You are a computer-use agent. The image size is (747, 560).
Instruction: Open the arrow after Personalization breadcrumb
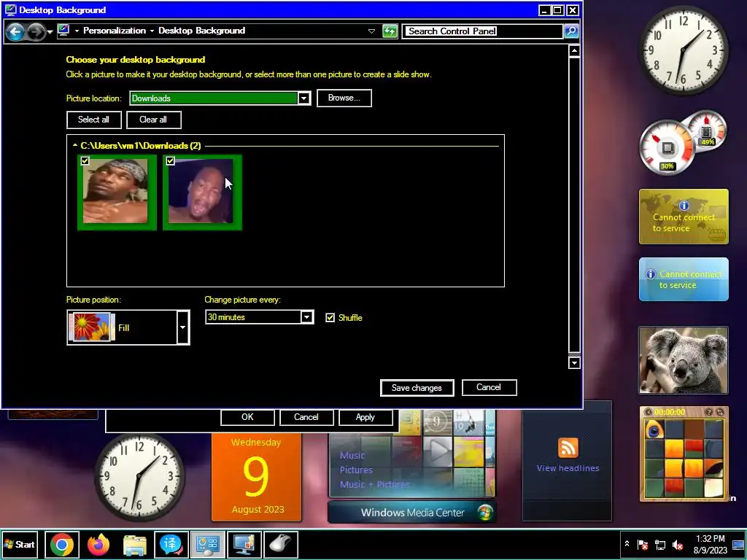(152, 31)
